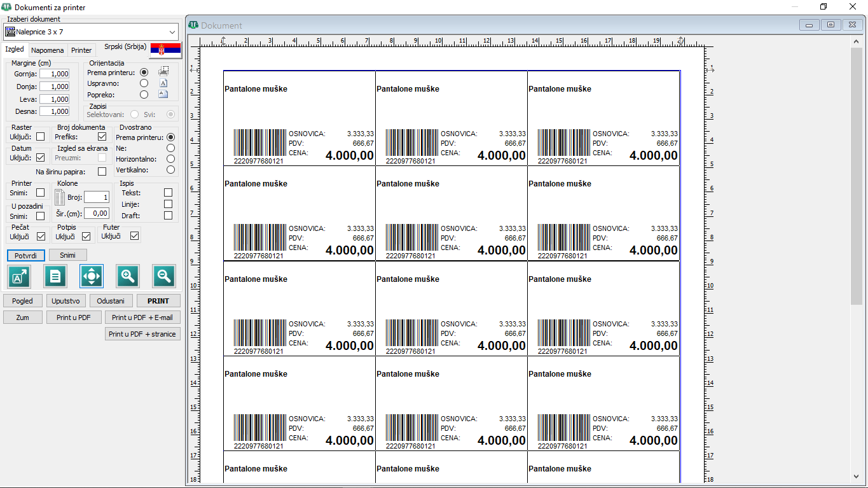Click the Print u PDF button

point(74,317)
